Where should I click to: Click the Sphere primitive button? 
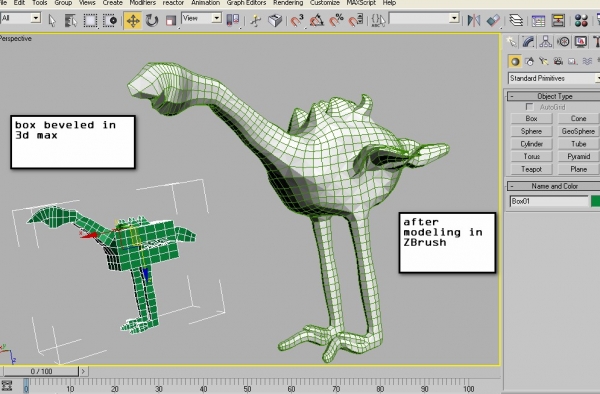[x=532, y=131]
